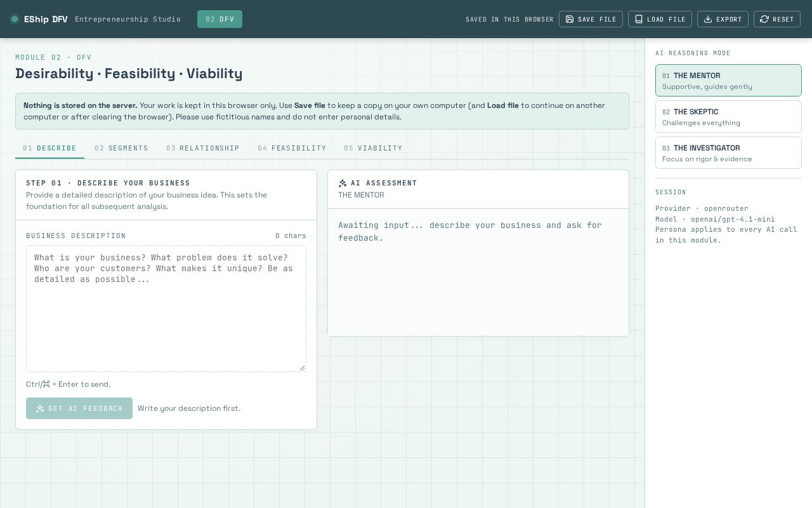This screenshot has width=812, height=508.
Task: Open the 05 Viability tab
Action: pyautogui.click(x=373, y=148)
